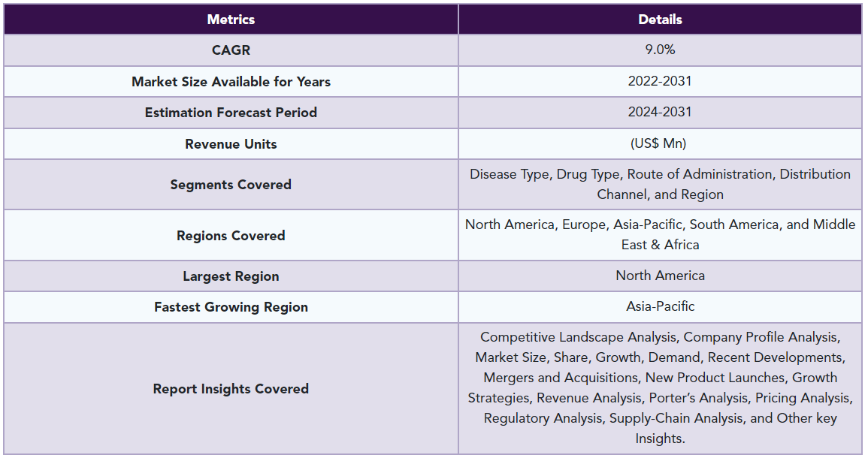Screen dimensions: 868x458
Task: Click the Details column header
Action: tap(660, 20)
